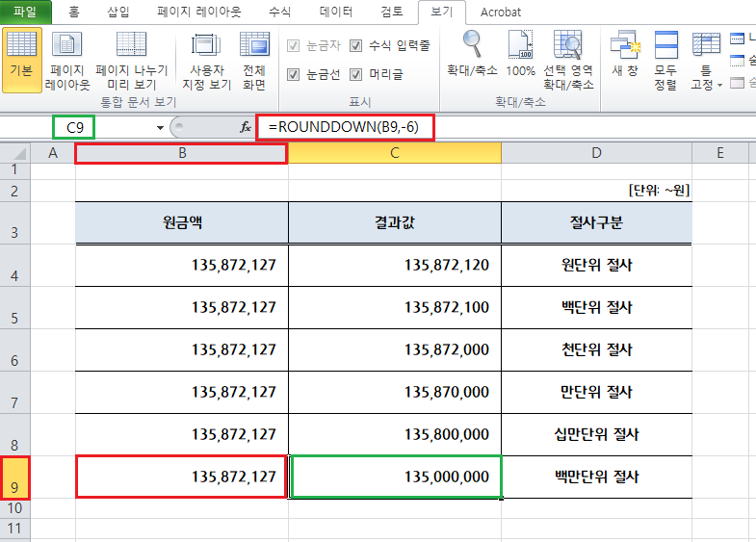This screenshot has height=542, width=756.
Task: Open 확대/축소 zoom dialog
Action: point(472,54)
